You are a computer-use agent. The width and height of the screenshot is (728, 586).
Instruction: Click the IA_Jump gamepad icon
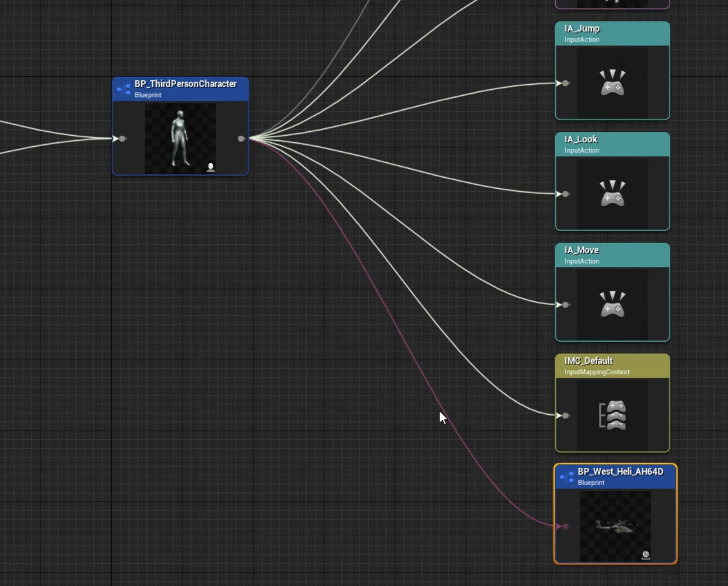tap(612, 83)
